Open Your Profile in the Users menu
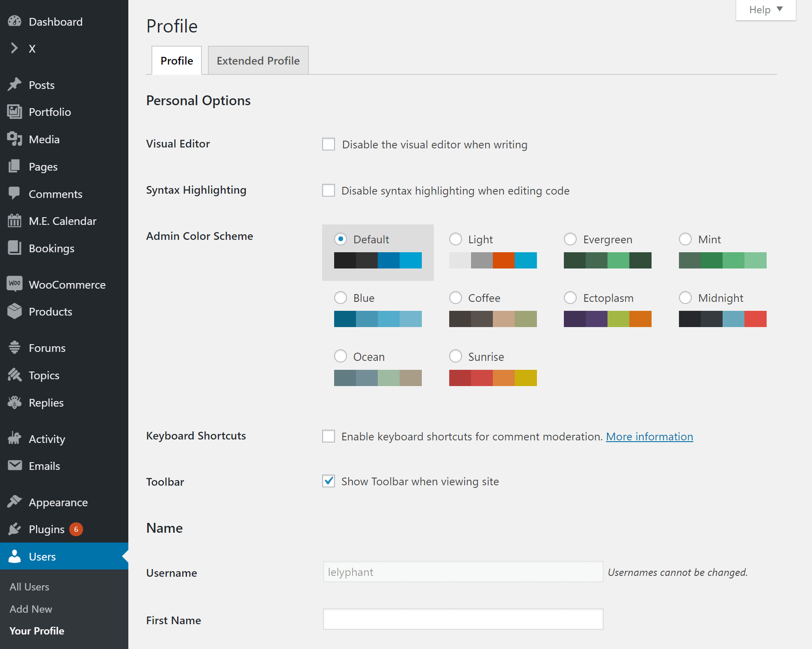 [37, 631]
